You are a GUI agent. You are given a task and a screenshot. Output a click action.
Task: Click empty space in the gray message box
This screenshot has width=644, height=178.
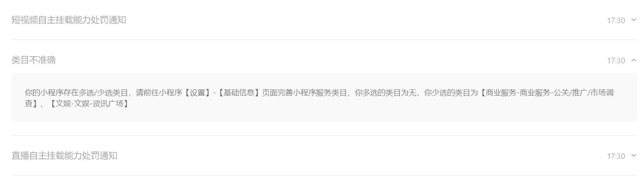click(x=367, y=113)
